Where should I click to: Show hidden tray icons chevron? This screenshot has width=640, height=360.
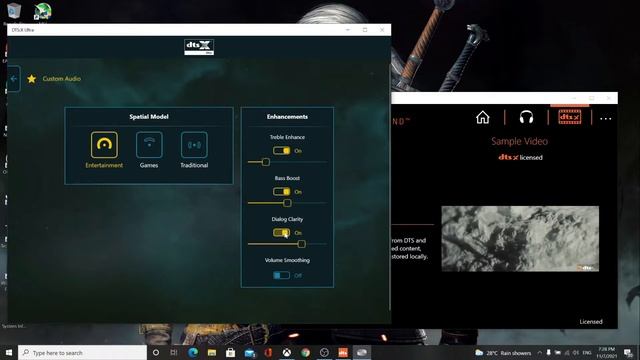click(x=540, y=353)
